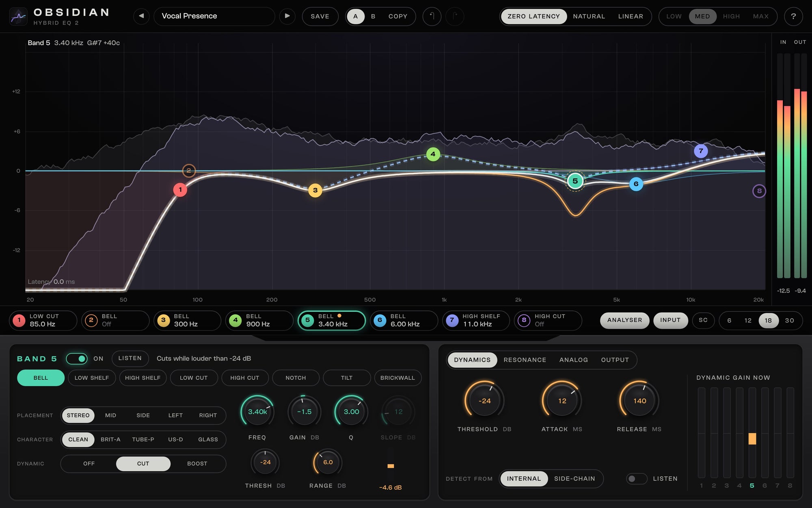Select band 7 node on the EQ curve
The width and height of the screenshot is (812, 508).
[x=701, y=151]
